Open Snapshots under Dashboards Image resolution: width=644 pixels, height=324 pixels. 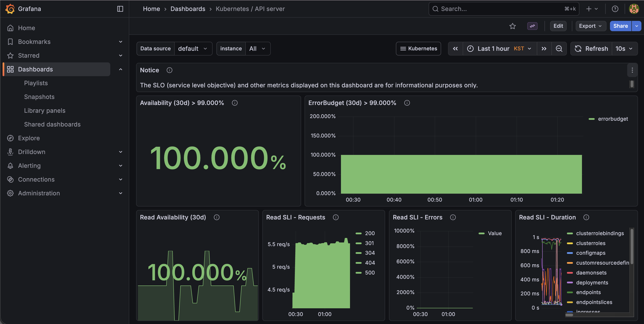tap(39, 97)
